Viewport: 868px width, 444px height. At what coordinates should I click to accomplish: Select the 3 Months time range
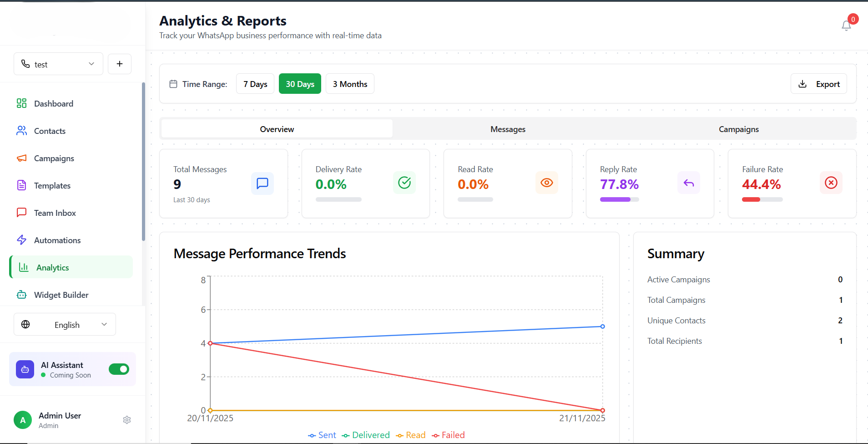[350, 84]
